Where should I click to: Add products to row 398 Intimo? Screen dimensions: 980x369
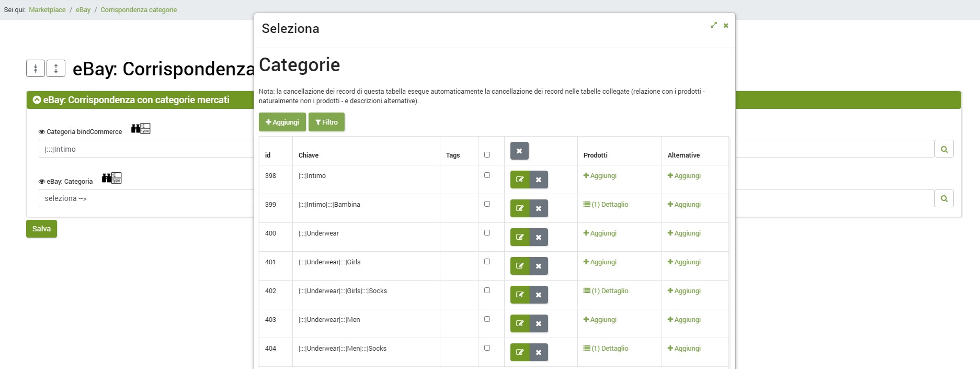[600, 176]
